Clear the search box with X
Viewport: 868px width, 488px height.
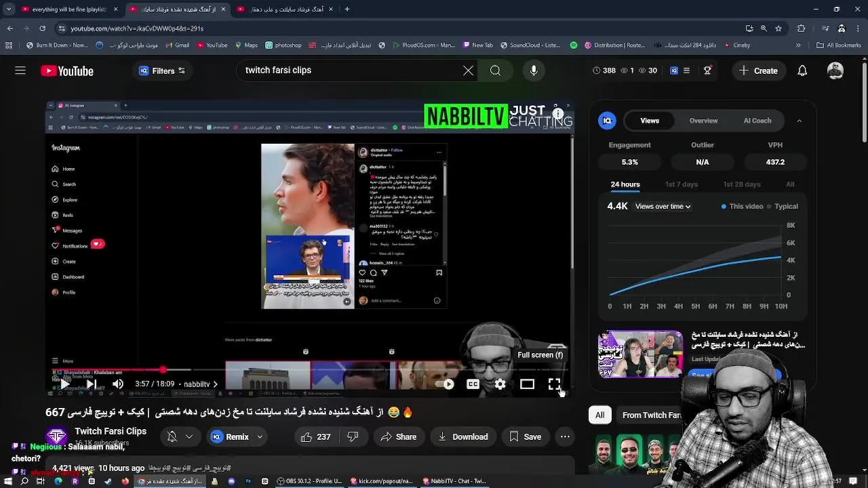coord(468,70)
